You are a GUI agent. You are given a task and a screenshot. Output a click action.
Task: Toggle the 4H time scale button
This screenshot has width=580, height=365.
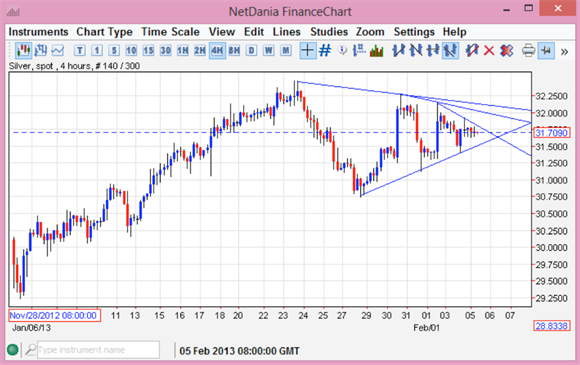coord(217,50)
